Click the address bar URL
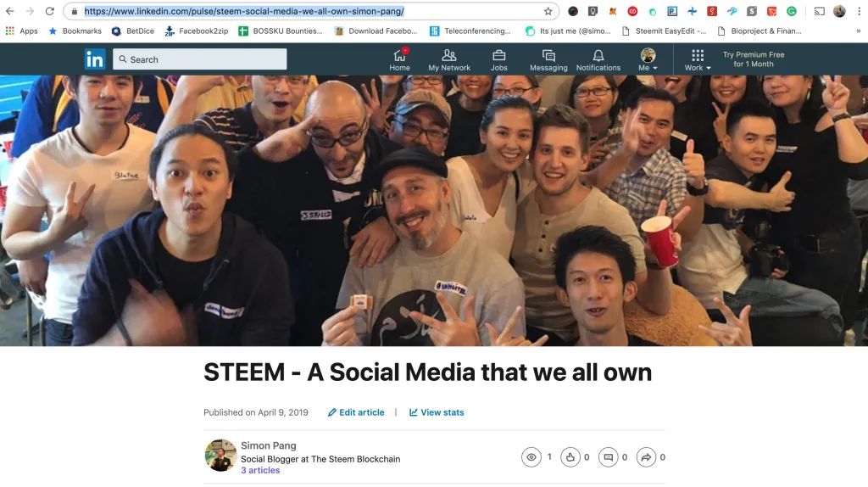Viewport: 868px width, 487px height. [x=244, y=11]
